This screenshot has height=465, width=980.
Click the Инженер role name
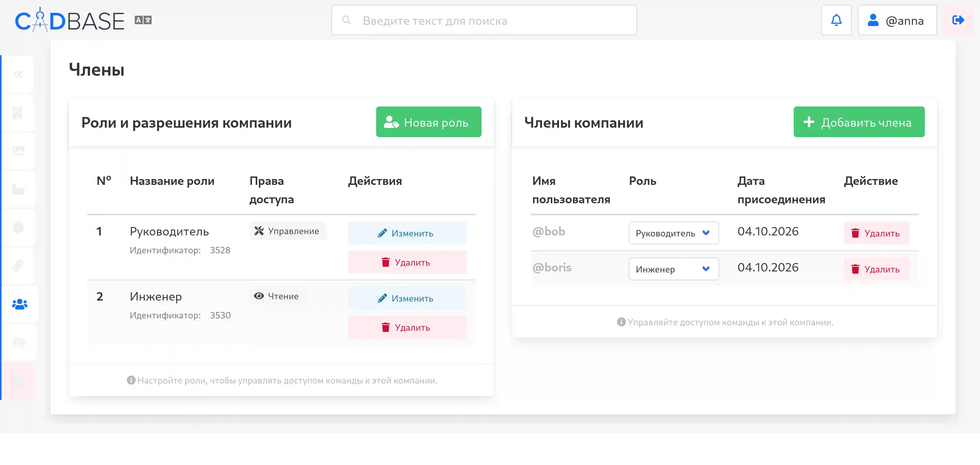(x=156, y=296)
